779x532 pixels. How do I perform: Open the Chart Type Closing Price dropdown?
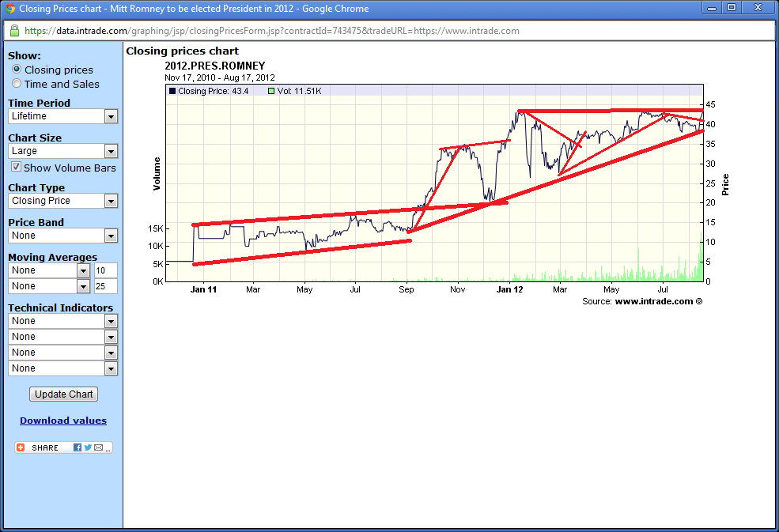pos(63,201)
